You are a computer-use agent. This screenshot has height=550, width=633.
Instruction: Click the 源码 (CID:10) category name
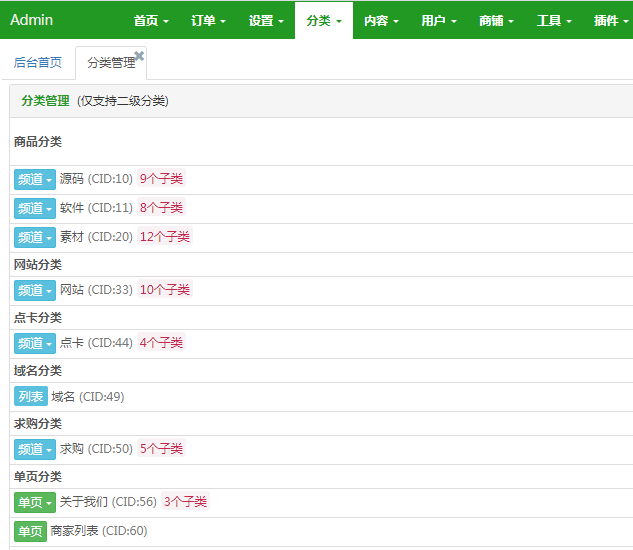pyautogui.click(x=96, y=178)
